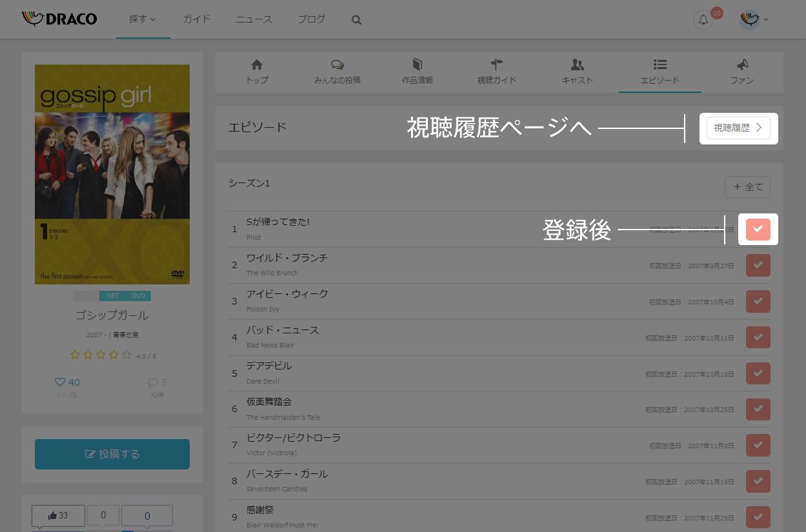This screenshot has height=532, width=806.
Task: Switch to the ファン tab
Action: click(x=742, y=72)
